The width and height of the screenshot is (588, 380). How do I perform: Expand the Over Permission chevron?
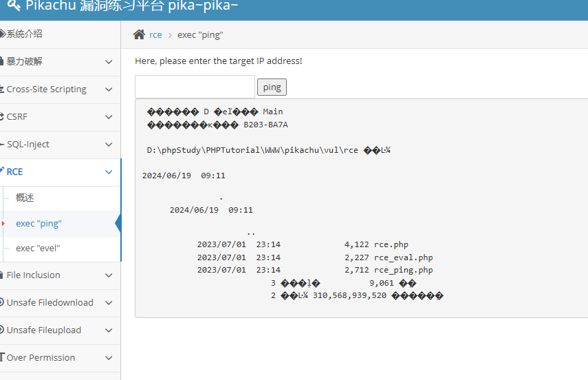tap(109, 358)
